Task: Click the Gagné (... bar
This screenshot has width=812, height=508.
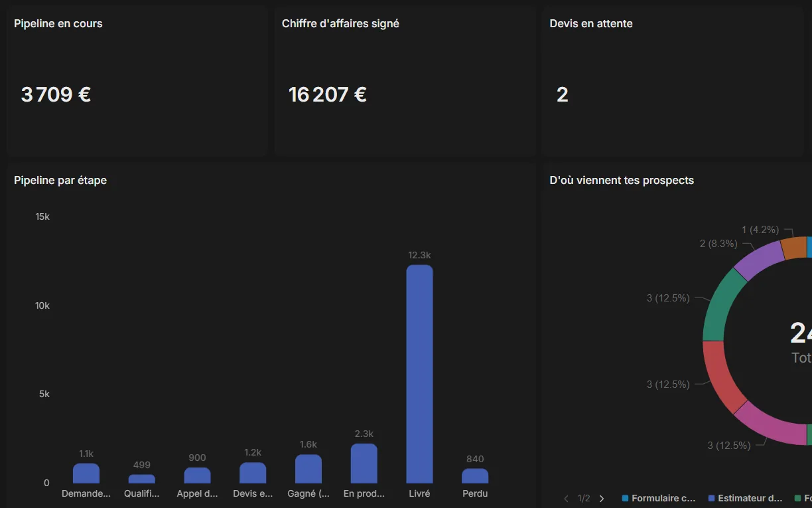Action: point(308,469)
